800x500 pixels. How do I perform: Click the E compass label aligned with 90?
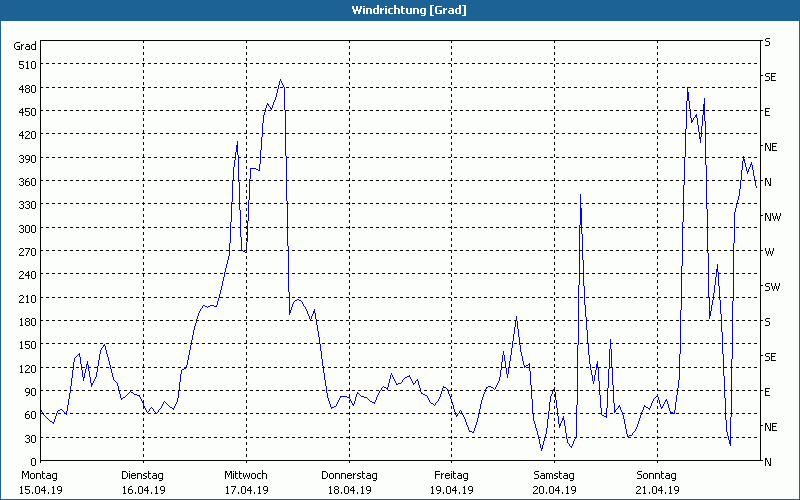[x=767, y=392]
